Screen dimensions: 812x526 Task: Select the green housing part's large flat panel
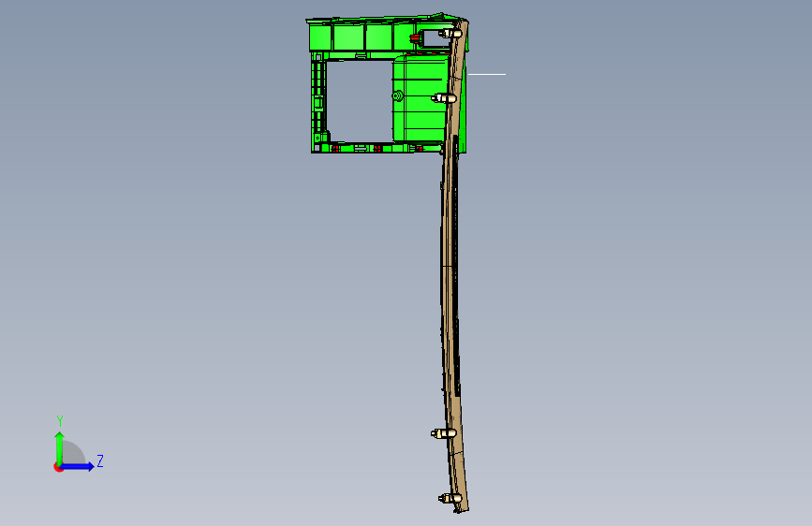click(x=419, y=98)
